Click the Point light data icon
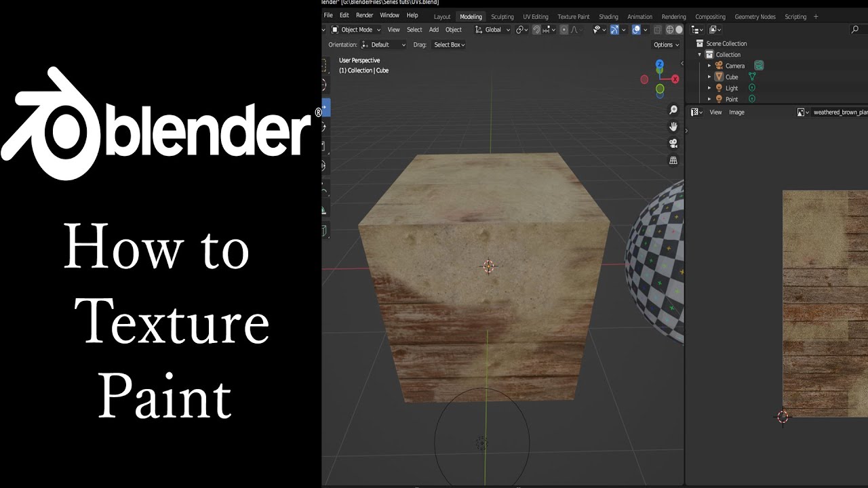 tap(751, 99)
